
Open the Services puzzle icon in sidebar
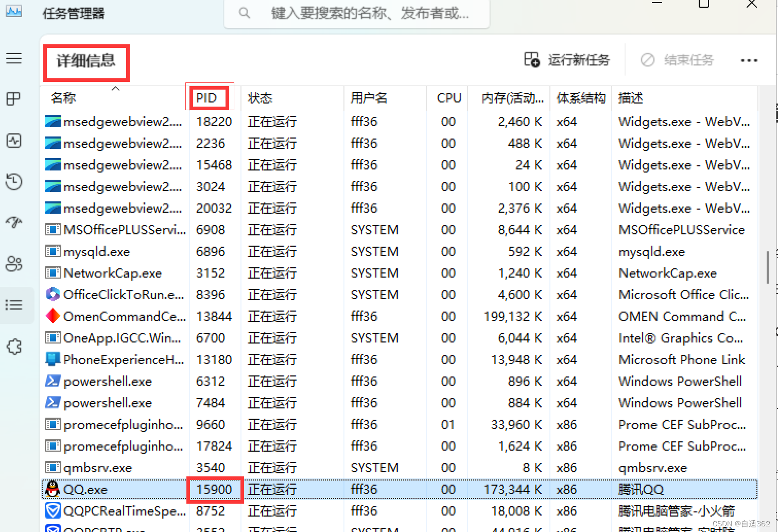click(14, 347)
